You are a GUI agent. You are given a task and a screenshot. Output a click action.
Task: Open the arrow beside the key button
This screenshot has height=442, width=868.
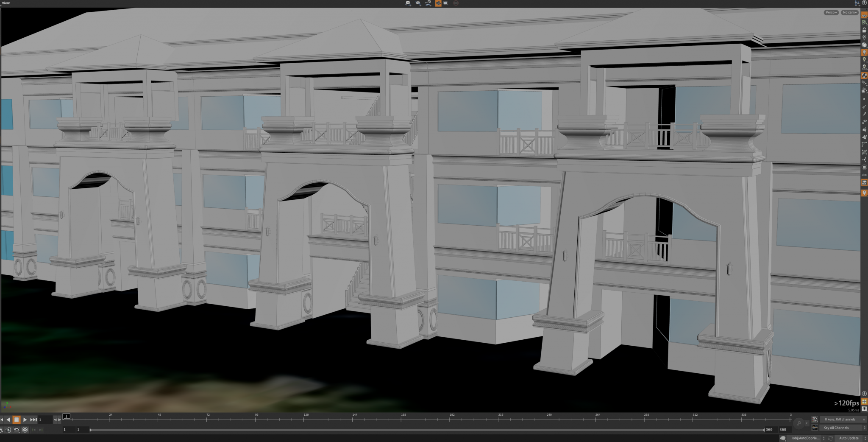click(807, 423)
